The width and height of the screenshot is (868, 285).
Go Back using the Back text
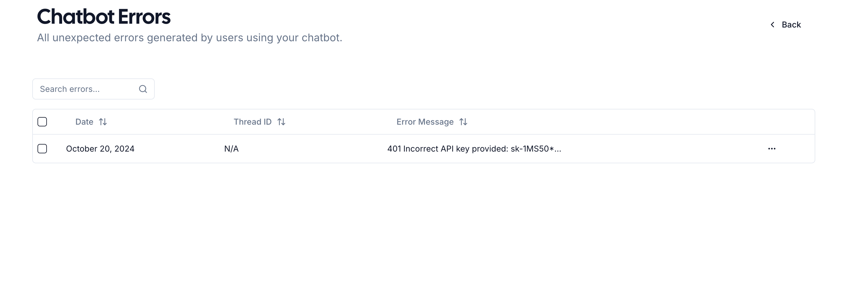[x=791, y=25]
